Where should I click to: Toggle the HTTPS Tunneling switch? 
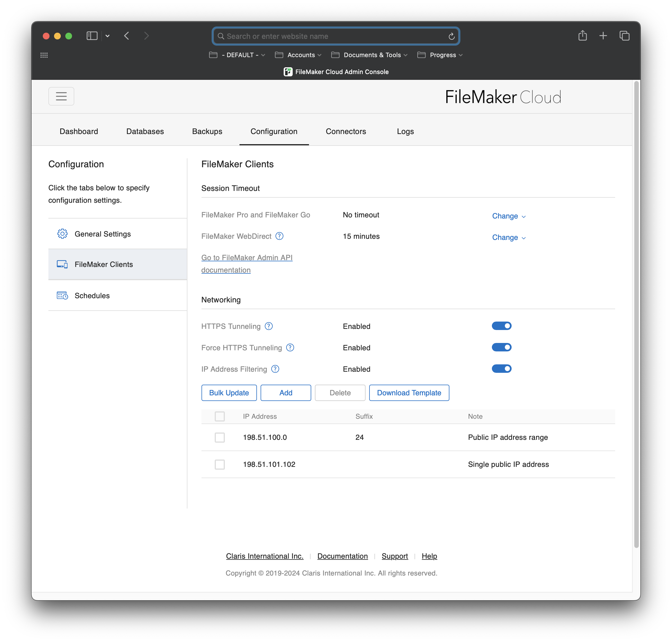(501, 326)
